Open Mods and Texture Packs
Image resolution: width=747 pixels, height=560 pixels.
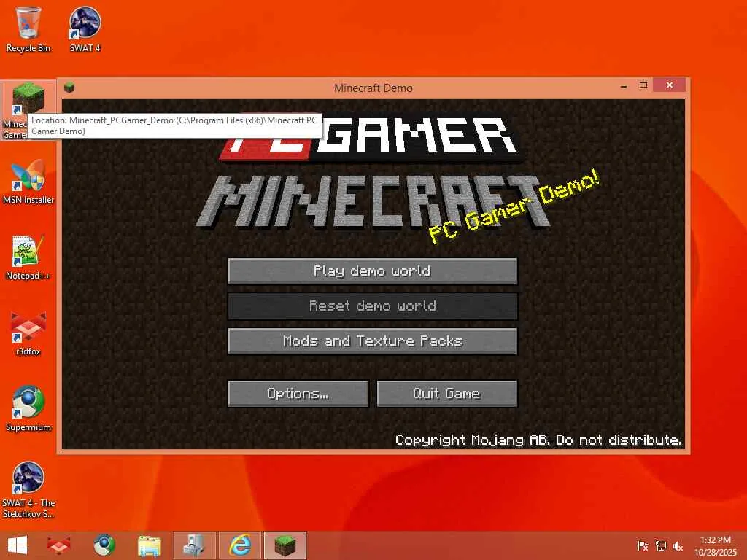(373, 341)
